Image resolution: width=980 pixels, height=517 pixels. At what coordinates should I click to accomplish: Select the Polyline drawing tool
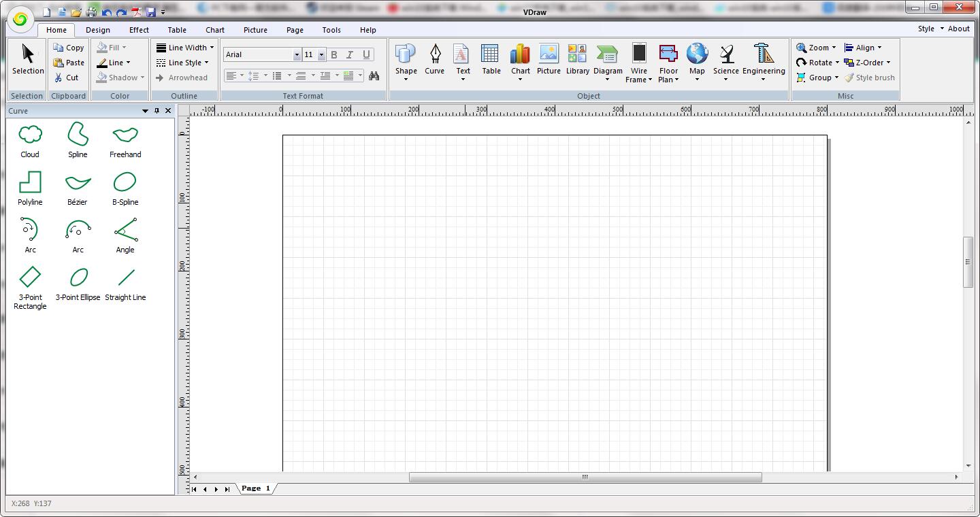(x=30, y=188)
